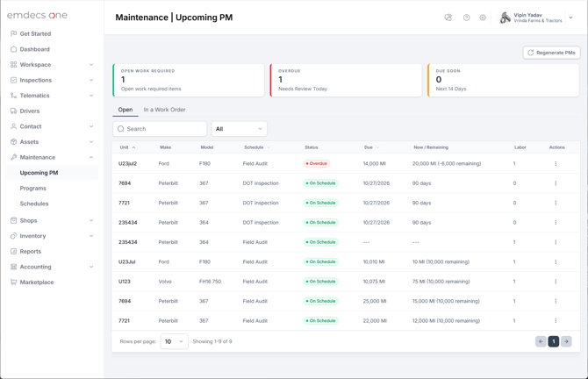
Task: Open actions menu for 7721 Field Audit row
Action: 556,321
